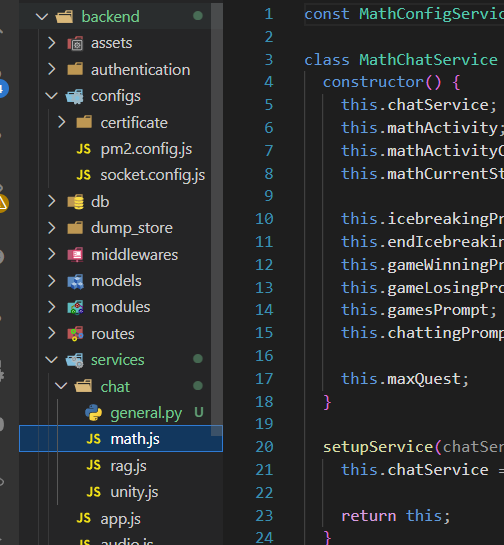Viewport: 504px width, 545px height.
Task: Click the modules folder icon
Action: [x=75, y=307]
